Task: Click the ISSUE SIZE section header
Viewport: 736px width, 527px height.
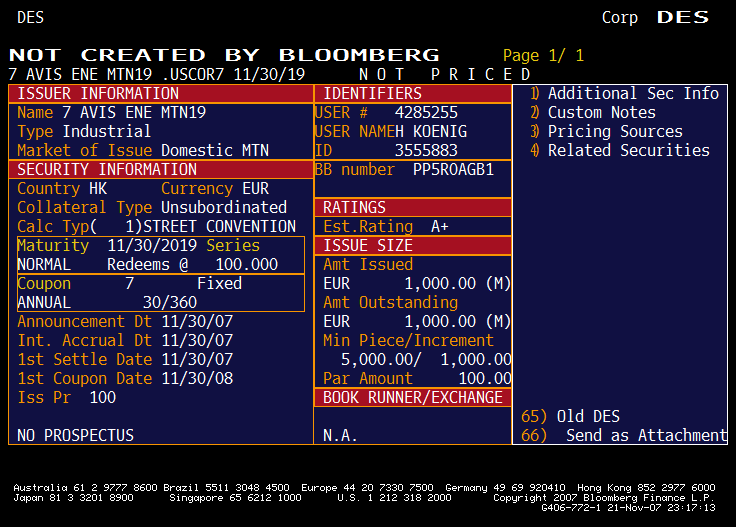Action: (x=413, y=245)
